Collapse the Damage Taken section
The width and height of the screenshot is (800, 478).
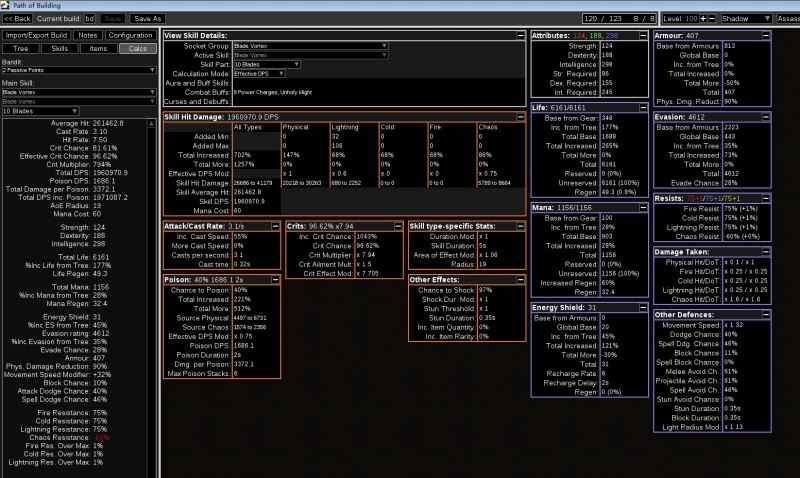pyautogui.click(x=765, y=251)
